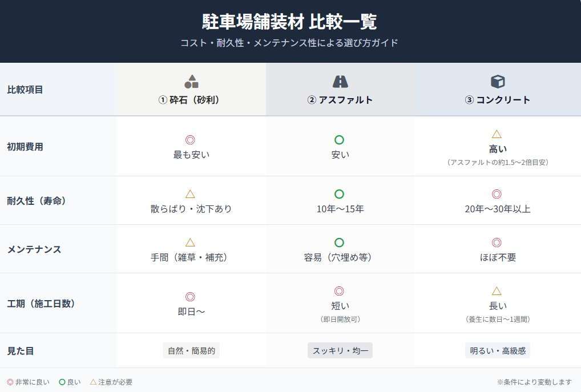Image resolution: width=581 pixels, height=392 pixels.
Task: Click the asphalt road icon
Action: tap(340, 82)
